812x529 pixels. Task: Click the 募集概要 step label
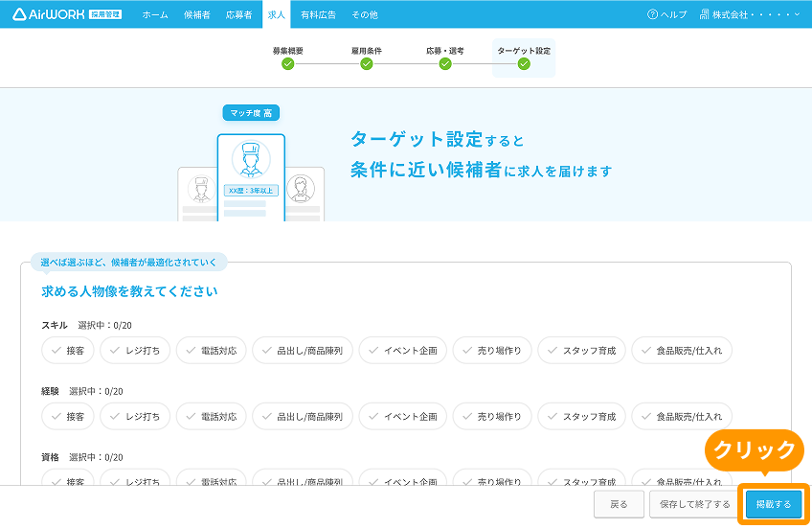tap(288, 51)
